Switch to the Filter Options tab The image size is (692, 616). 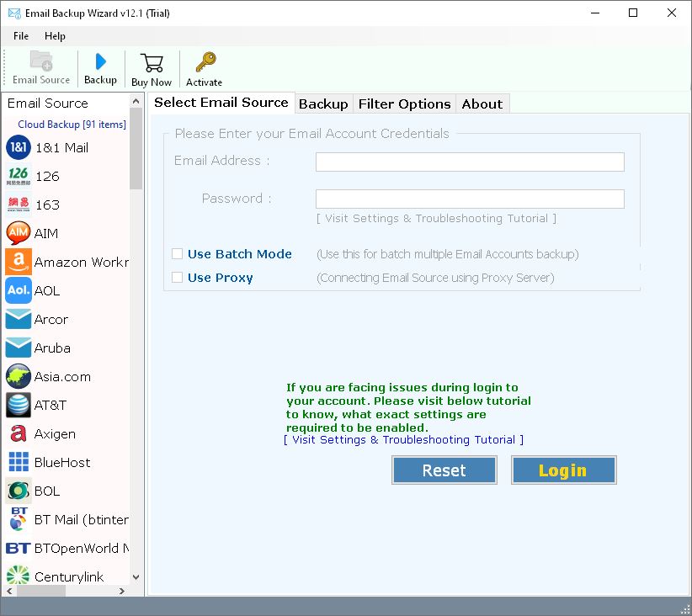(404, 104)
